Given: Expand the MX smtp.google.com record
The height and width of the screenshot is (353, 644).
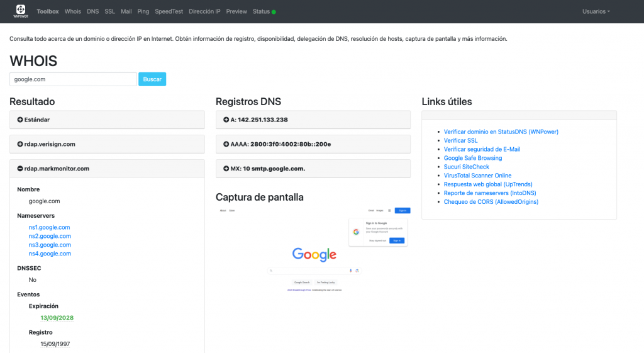Looking at the screenshot, I should (x=313, y=169).
